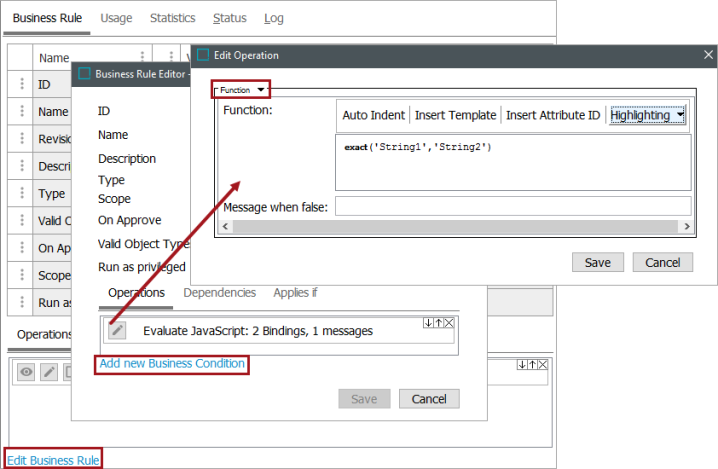Switch to the Dependencies tab
718x469 pixels.
pyautogui.click(x=220, y=293)
